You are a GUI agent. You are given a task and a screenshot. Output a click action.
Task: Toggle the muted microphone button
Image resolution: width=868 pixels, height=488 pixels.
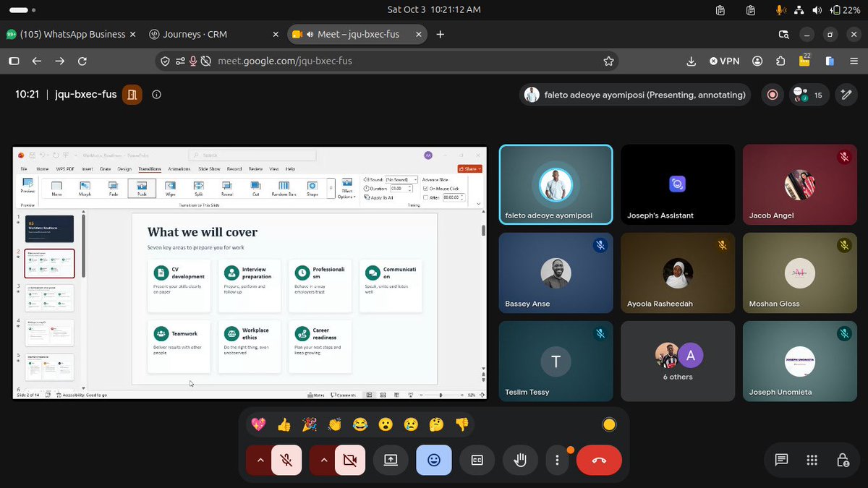click(x=286, y=460)
